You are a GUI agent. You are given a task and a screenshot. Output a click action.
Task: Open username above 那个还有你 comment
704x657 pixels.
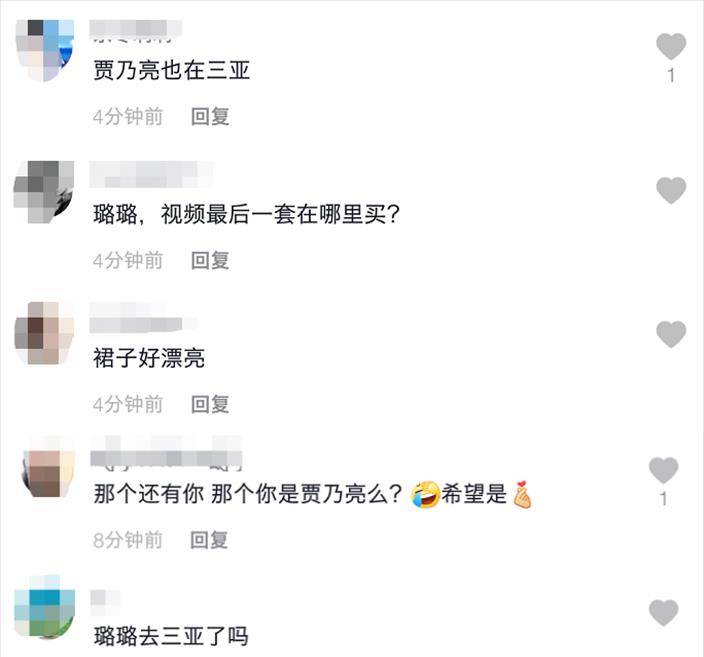pyautogui.click(x=166, y=454)
